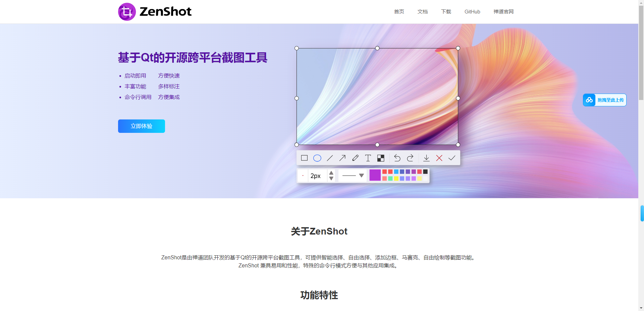
Task: Click the top-center selection handle
Action: coord(377,48)
